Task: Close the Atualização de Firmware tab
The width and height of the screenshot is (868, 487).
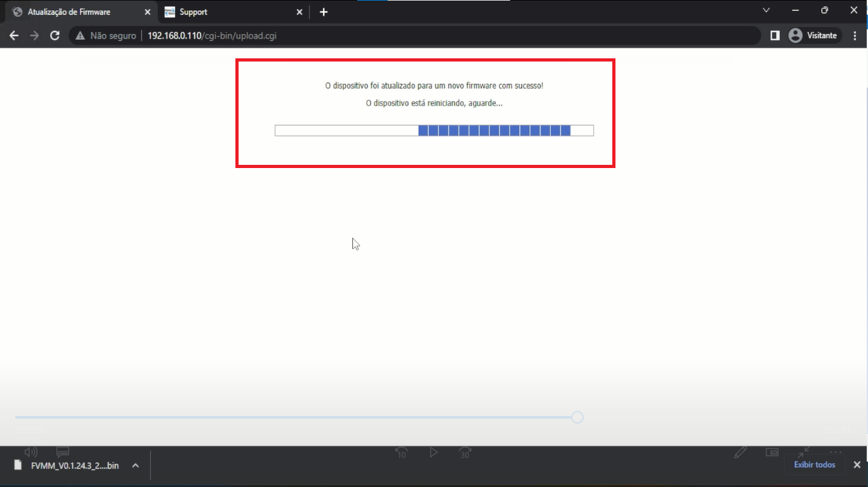Action: click(x=147, y=12)
